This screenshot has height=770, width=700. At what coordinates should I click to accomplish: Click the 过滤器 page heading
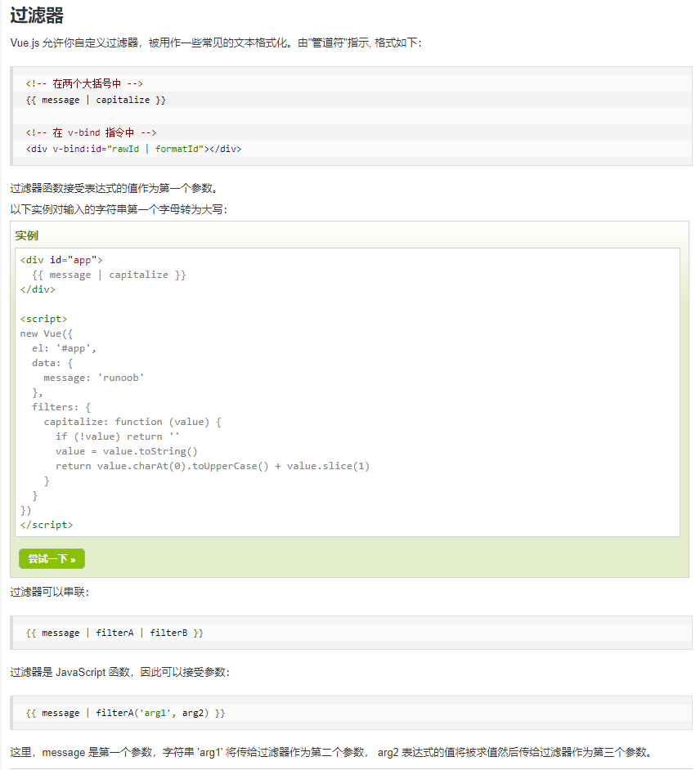point(37,16)
